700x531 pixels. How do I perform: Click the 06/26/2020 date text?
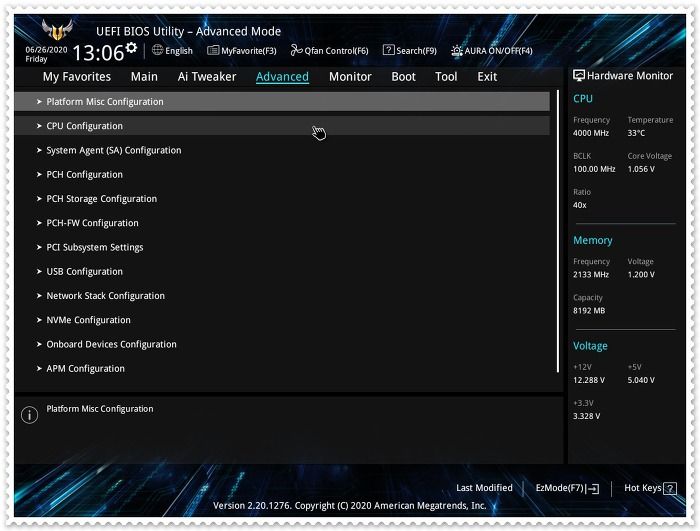pos(46,50)
